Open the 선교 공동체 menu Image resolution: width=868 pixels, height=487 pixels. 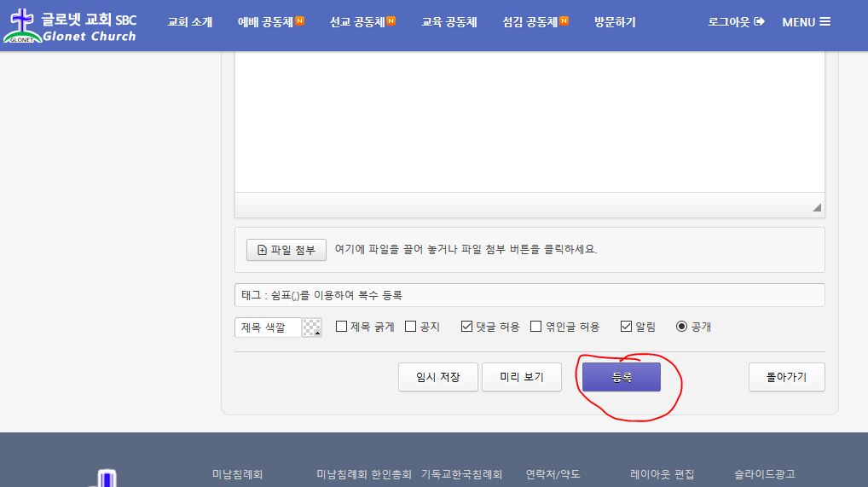[362, 22]
